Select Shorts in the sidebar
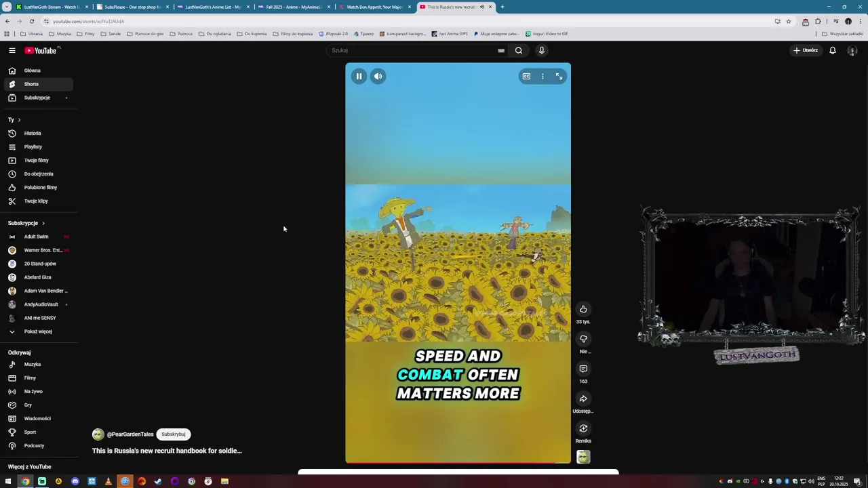Image resolution: width=868 pixels, height=488 pixels. (x=38, y=84)
